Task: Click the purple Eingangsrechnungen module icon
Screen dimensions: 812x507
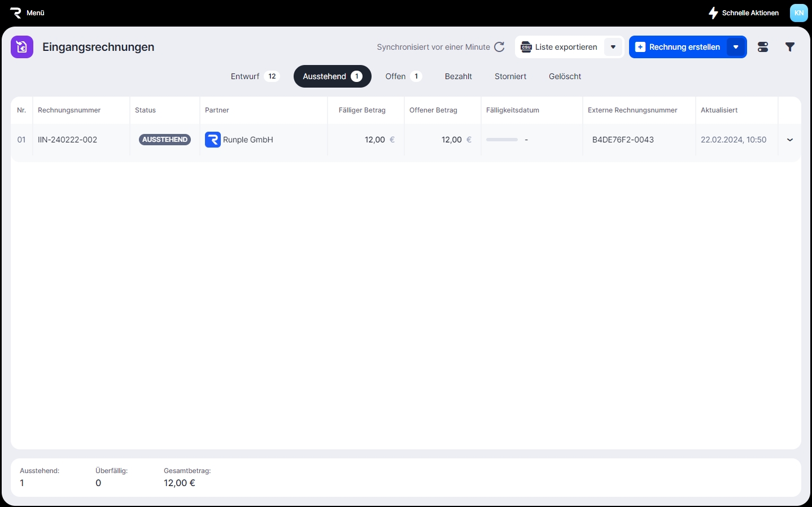Action: 22,47
